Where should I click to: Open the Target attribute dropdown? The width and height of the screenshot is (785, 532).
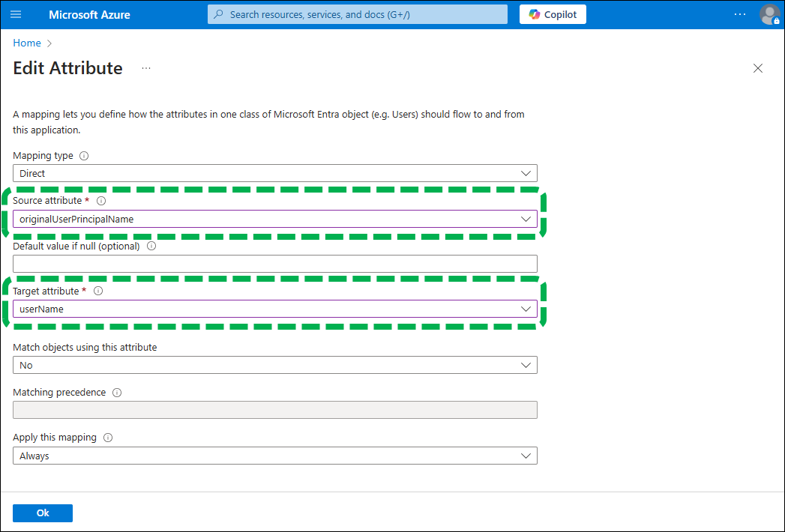274,309
